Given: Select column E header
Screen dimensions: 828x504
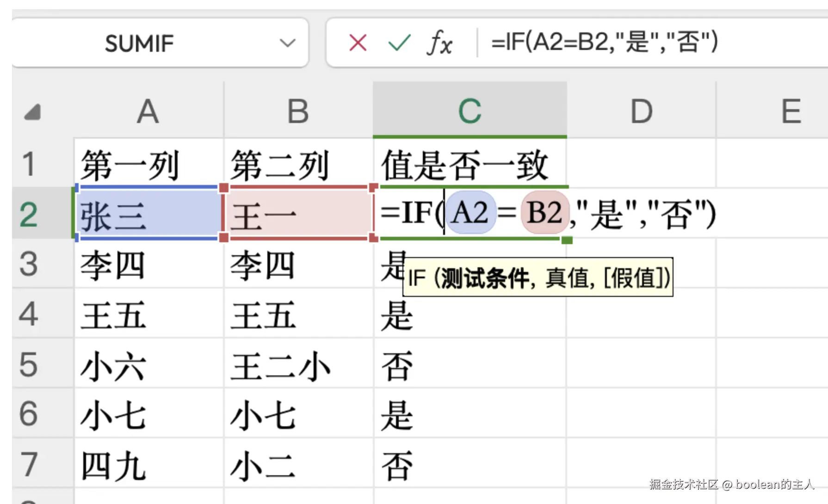Looking at the screenshot, I should point(791,111).
